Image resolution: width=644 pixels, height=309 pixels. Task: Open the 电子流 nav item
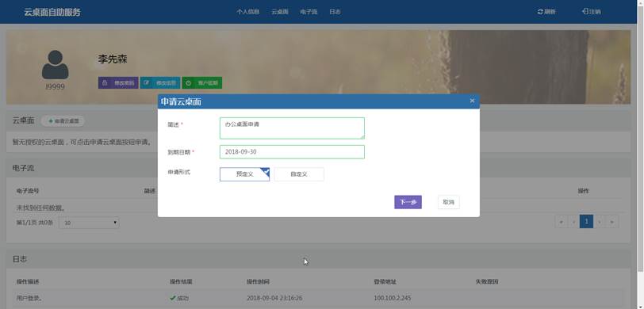pos(309,12)
